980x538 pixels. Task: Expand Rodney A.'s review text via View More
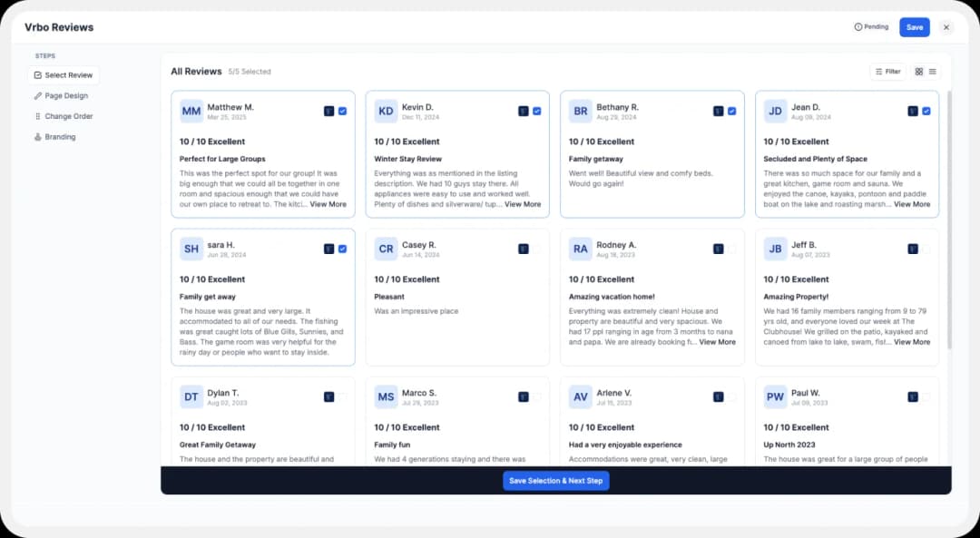[x=717, y=342]
